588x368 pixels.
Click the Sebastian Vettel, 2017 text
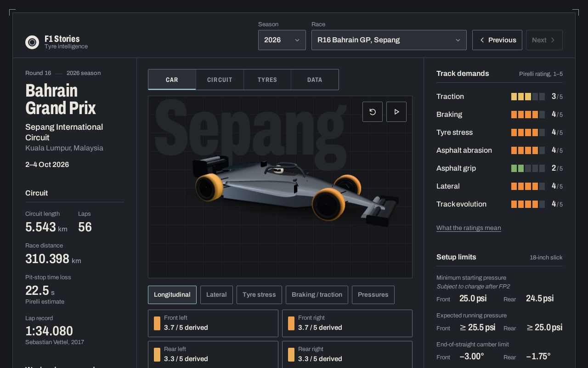pyautogui.click(x=55, y=342)
